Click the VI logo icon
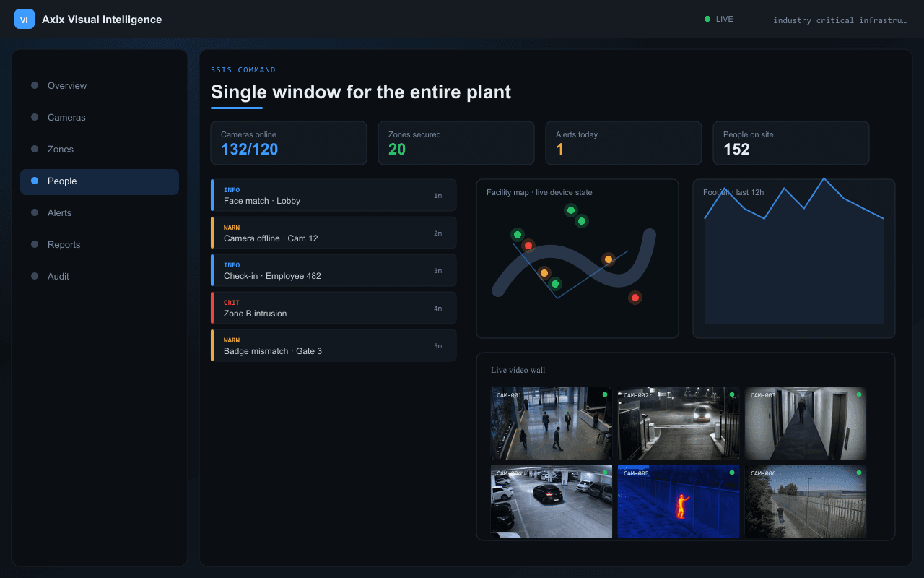This screenshot has height=578, width=924. click(25, 19)
